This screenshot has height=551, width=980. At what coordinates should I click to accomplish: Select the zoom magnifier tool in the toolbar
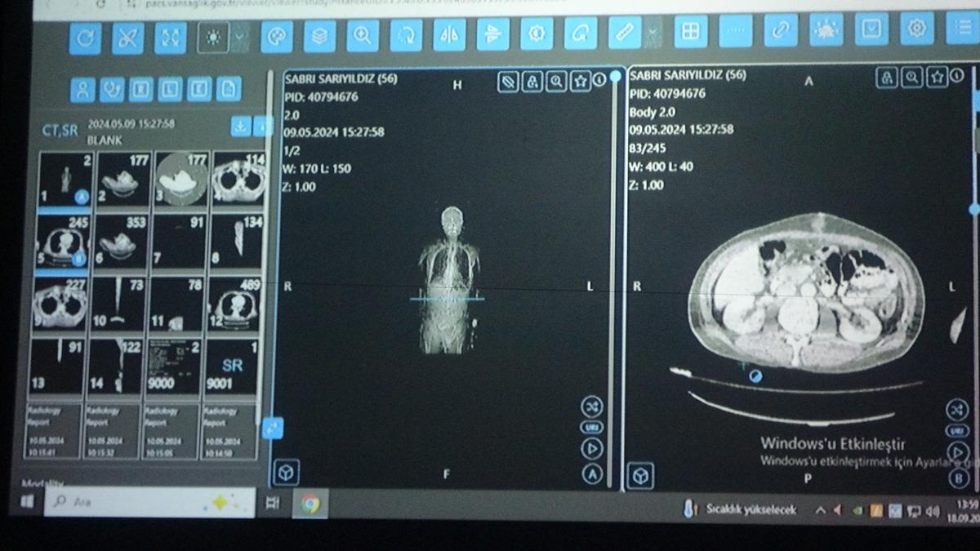click(362, 35)
